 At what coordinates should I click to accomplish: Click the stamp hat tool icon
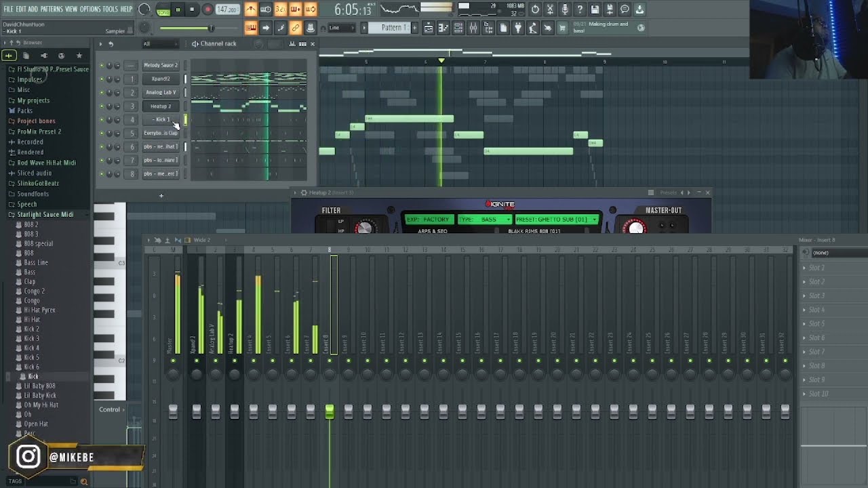(310, 28)
